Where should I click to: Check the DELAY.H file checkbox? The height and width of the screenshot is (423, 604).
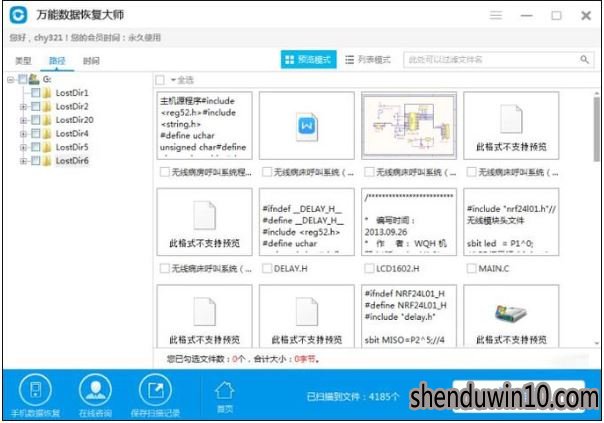(267, 269)
